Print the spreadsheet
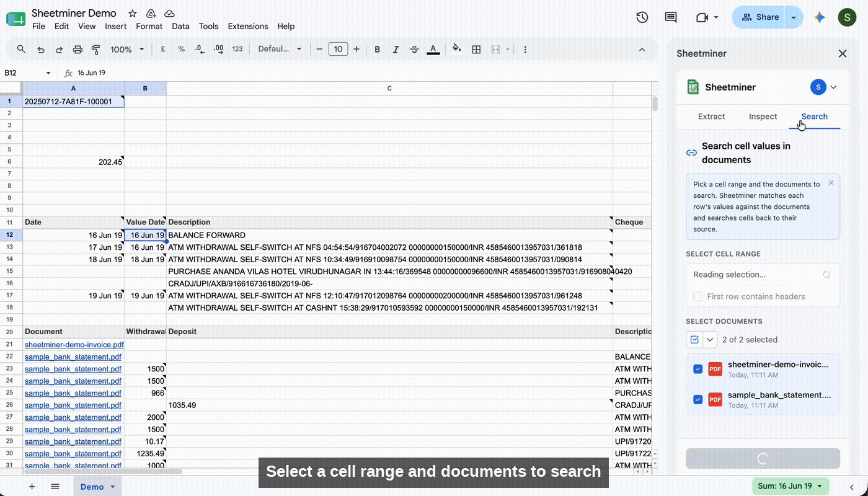Viewport: 868px width, 496px height. coord(77,50)
